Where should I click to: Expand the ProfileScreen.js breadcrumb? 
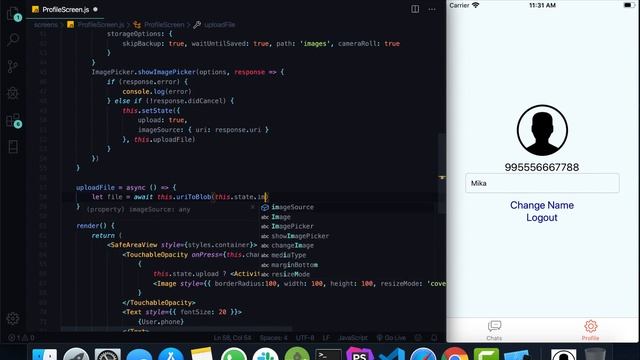pyautogui.click(x=96, y=25)
